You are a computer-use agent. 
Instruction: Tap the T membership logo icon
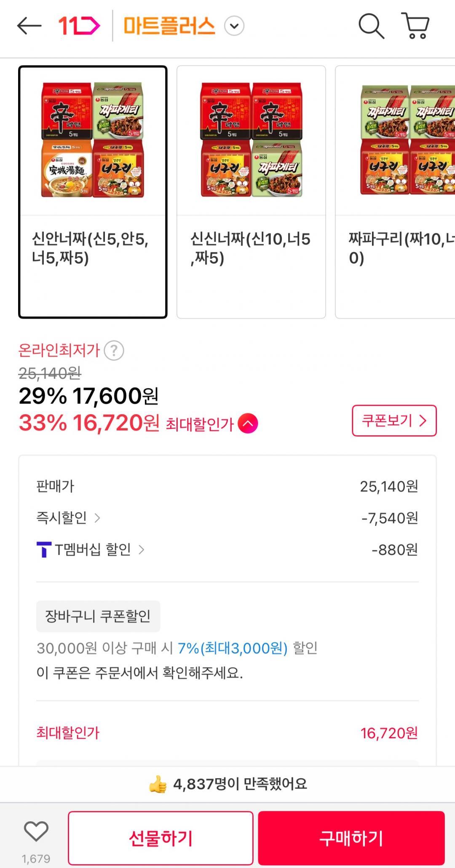tap(44, 549)
